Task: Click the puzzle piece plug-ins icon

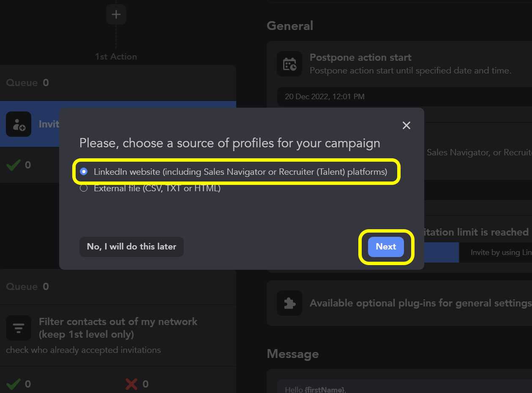Action: 289,303
